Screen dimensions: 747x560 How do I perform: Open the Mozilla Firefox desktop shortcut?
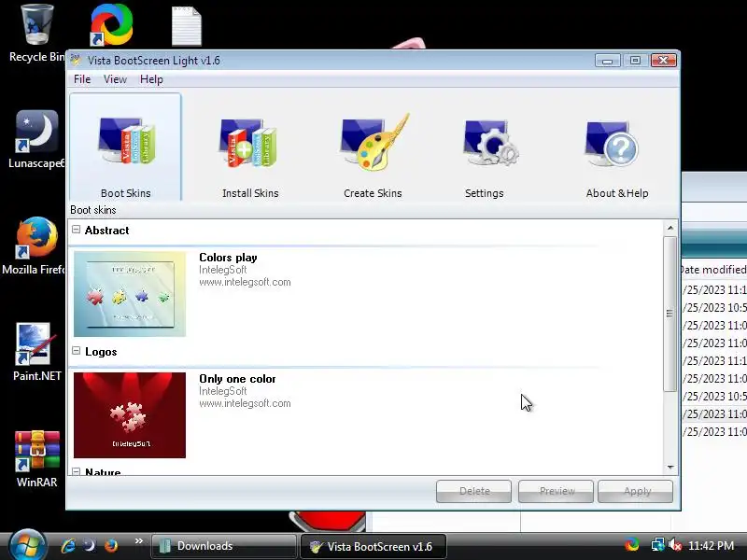pyautogui.click(x=36, y=245)
